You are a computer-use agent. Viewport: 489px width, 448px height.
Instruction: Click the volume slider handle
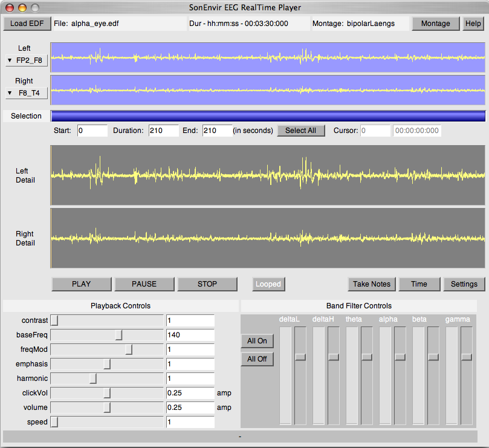[107, 407]
